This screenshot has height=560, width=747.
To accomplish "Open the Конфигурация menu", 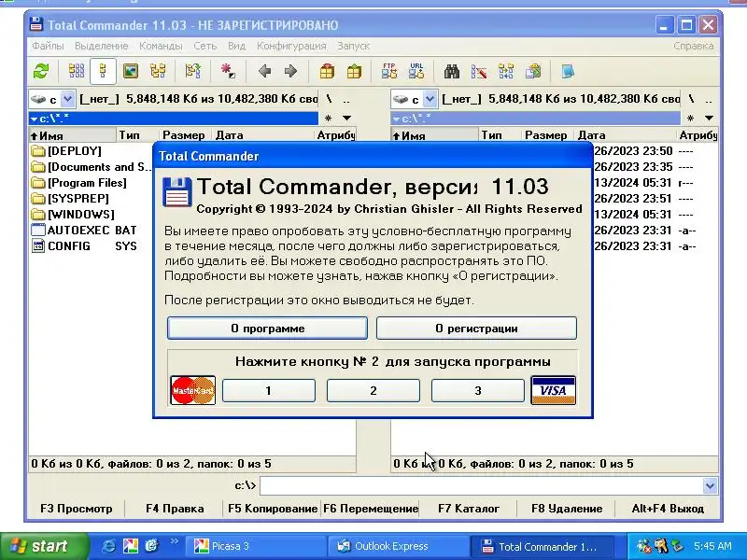I will 291,46.
